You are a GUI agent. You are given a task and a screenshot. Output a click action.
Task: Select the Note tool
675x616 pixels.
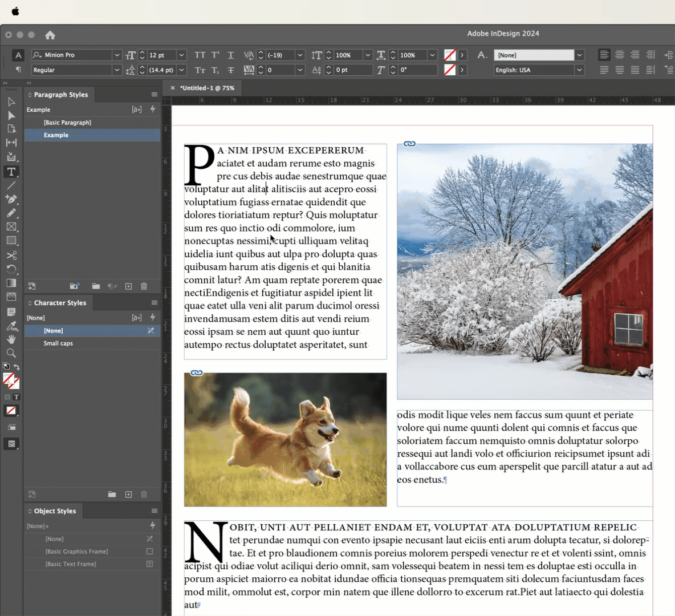[11, 312]
